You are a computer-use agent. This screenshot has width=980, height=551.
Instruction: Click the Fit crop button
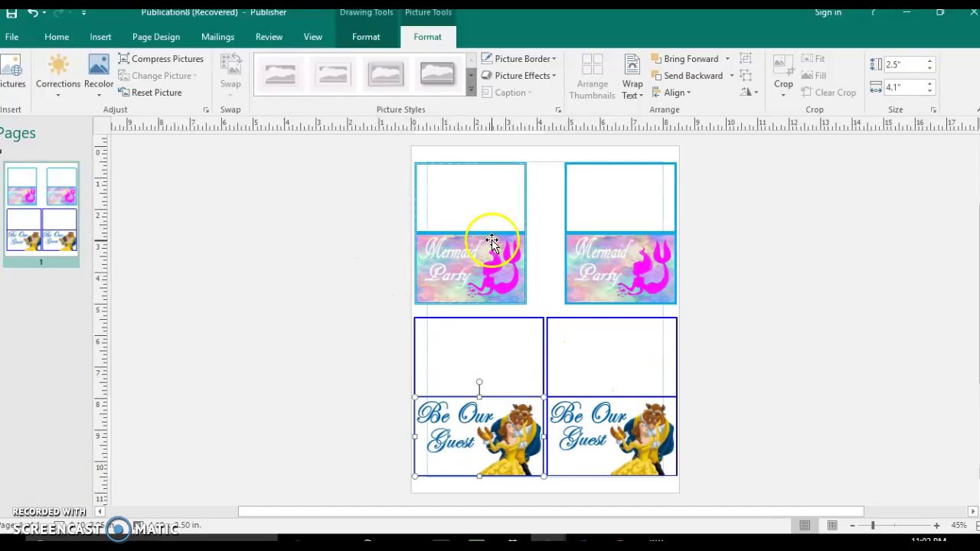coord(813,59)
